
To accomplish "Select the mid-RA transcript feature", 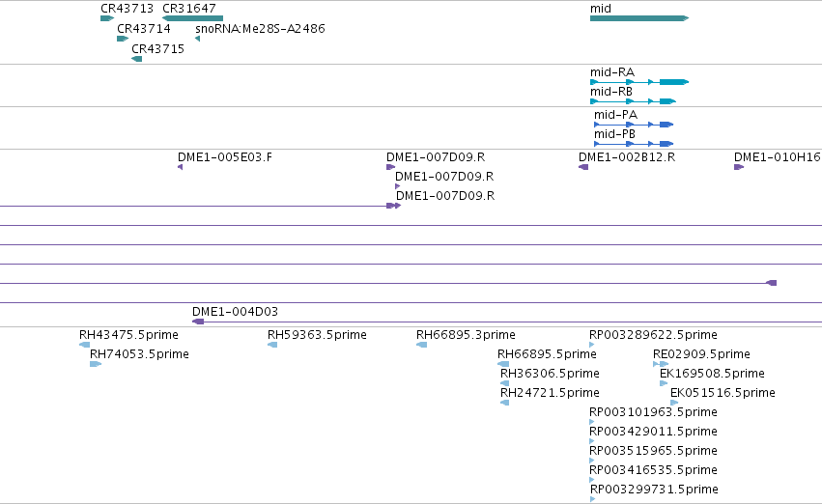I will click(639, 82).
